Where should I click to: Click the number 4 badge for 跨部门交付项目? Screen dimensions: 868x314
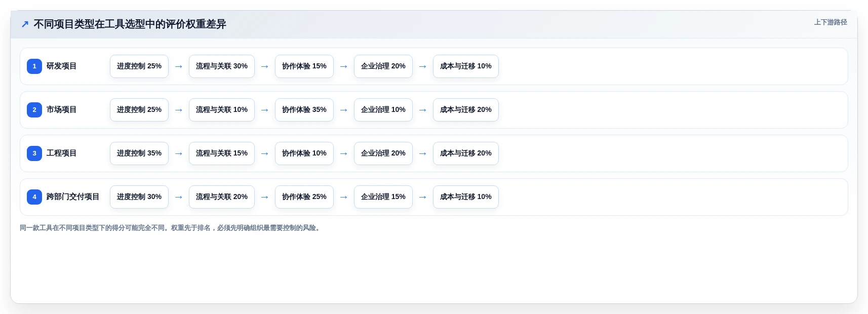pos(34,197)
